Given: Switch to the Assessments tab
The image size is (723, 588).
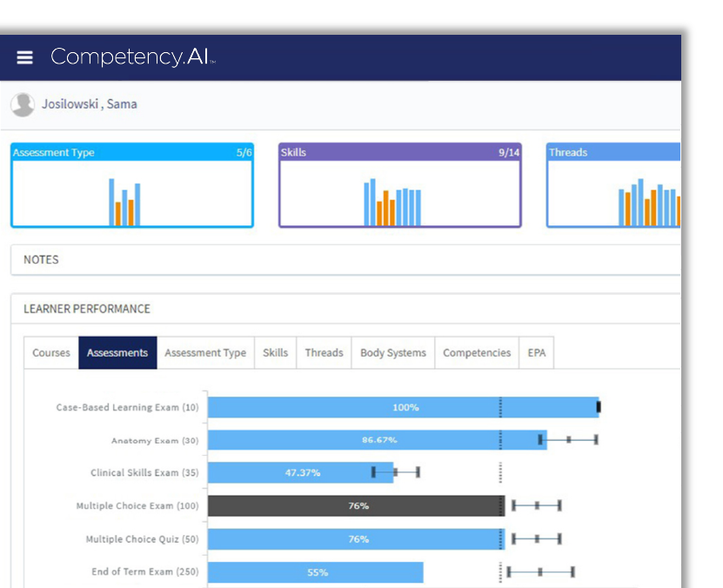Looking at the screenshot, I should pyautogui.click(x=117, y=352).
